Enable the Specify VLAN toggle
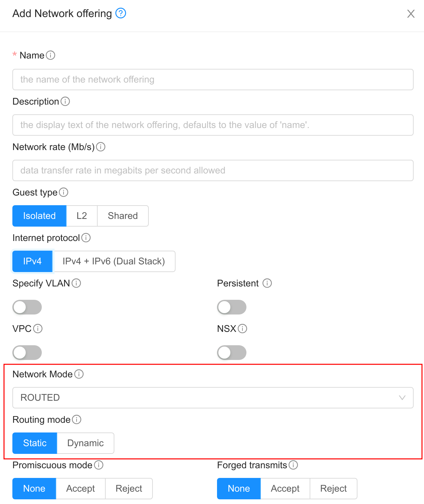This screenshot has height=504, width=424. click(27, 307)
